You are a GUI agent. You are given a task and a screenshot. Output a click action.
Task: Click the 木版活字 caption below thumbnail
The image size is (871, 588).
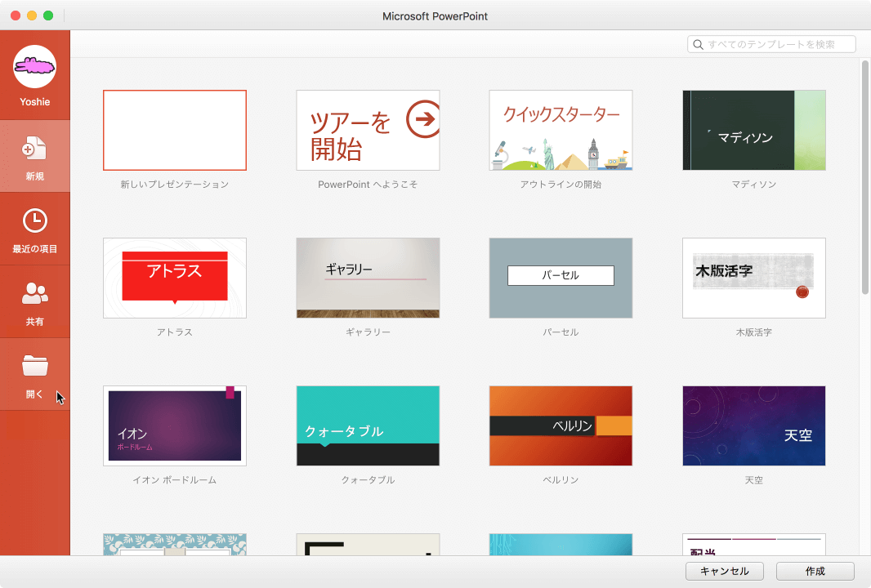754,332
